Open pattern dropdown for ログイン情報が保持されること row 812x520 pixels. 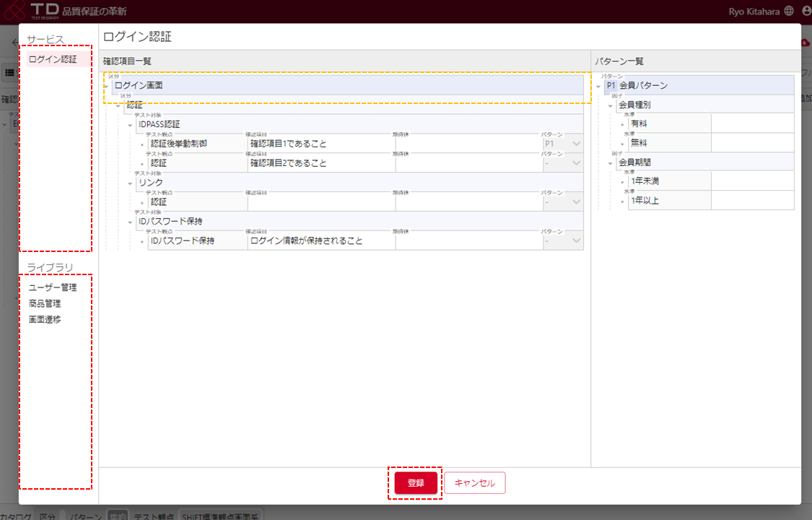point(563,240)
